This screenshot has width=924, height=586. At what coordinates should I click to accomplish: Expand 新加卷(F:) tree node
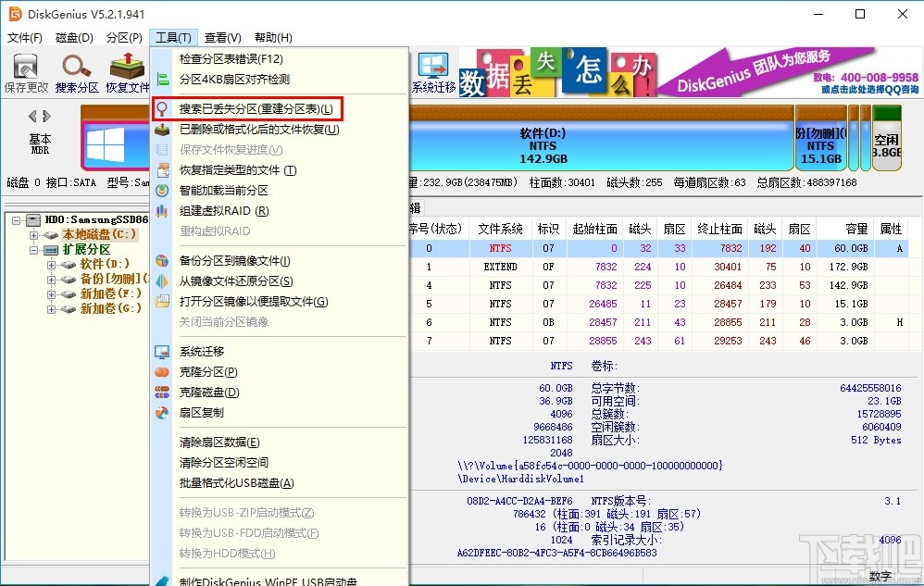tap(52, 293)
